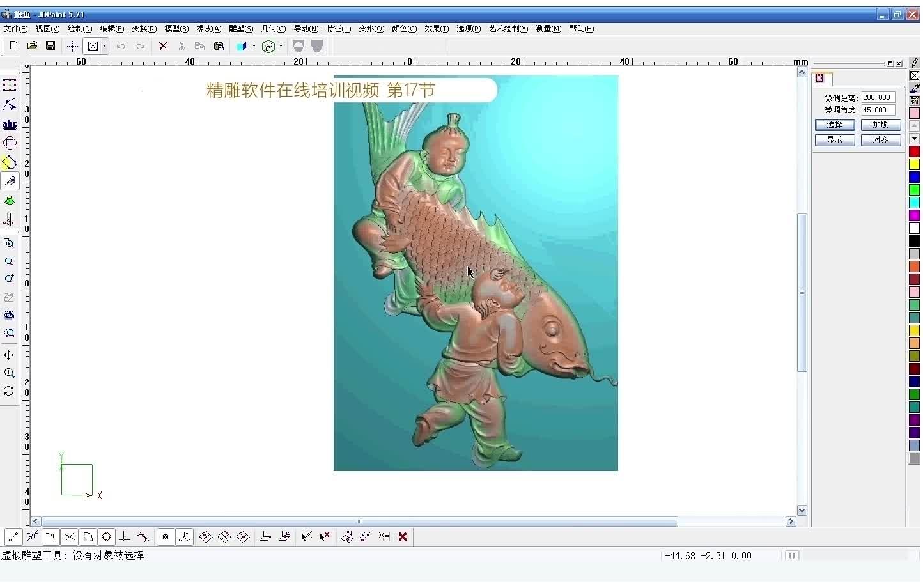This screenshot has height=588, width=923.
Task: Activate the zoom-in magnifier tool
Action: [10, 279]
